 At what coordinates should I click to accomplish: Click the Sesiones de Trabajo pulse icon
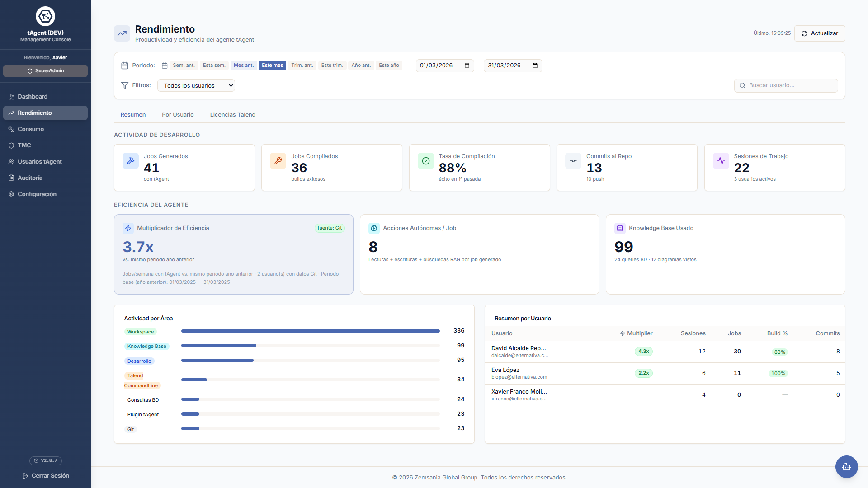point(721,161)
